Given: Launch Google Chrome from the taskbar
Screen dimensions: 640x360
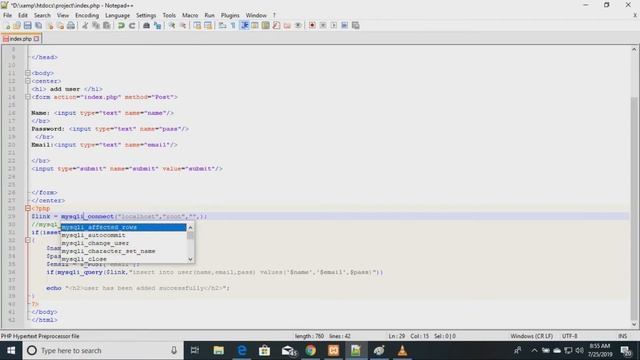Looking at the screenshot, I should (x=310, y=351).
